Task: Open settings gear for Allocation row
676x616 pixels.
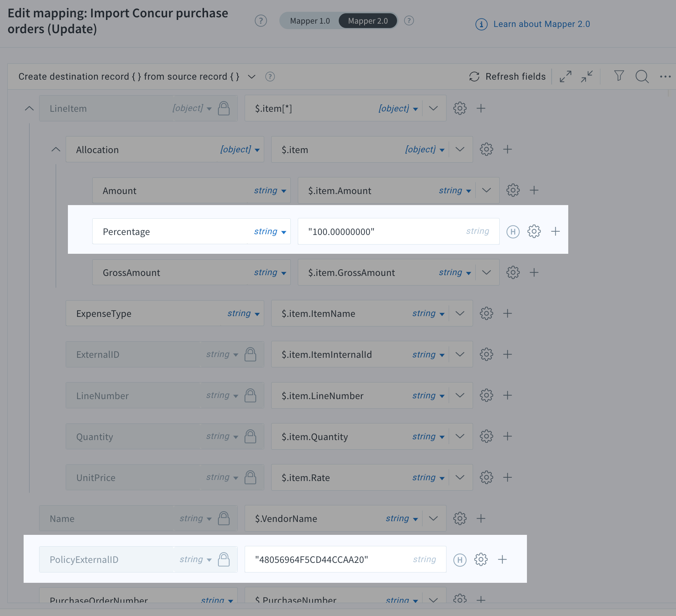Action: [x=486, y=149]
